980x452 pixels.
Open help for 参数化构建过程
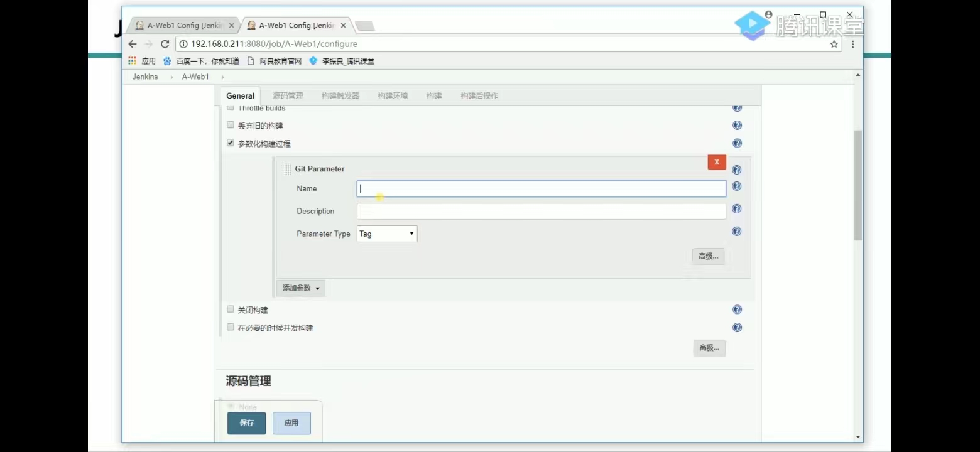[x=738, y=143]
